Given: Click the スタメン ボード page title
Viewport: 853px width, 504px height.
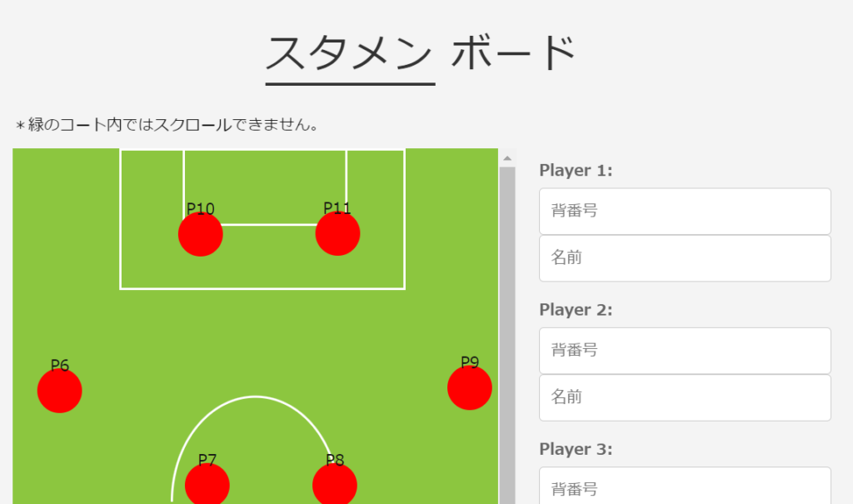Looking at the screenshot, I should [421, 52].
